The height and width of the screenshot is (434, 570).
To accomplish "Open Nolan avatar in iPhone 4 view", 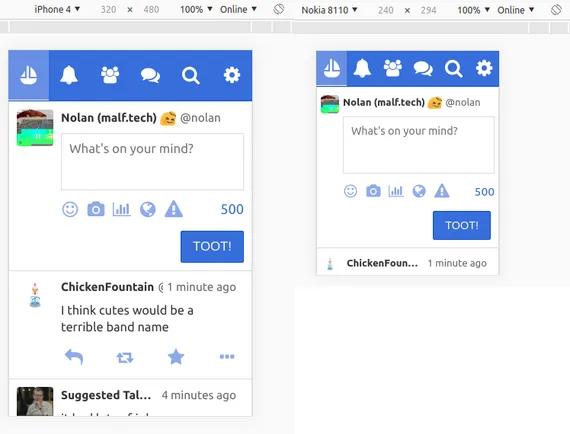I will 35,128.
